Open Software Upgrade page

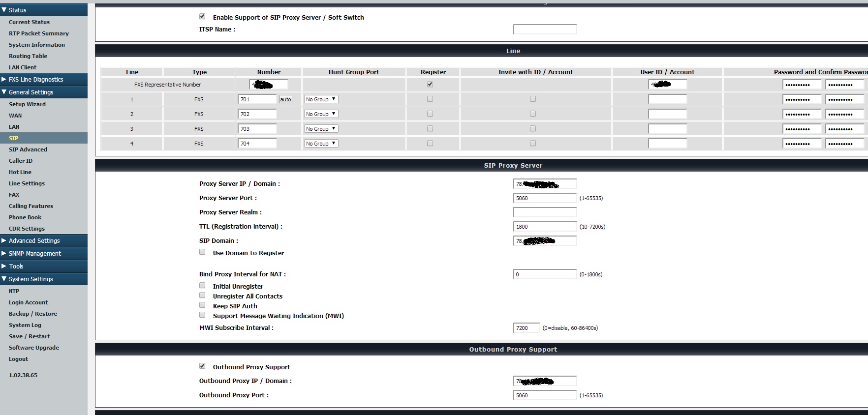click(33, 348)
